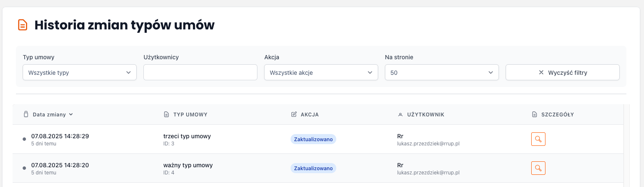Select the trzeci typ umowy entry

coord(187,136)
